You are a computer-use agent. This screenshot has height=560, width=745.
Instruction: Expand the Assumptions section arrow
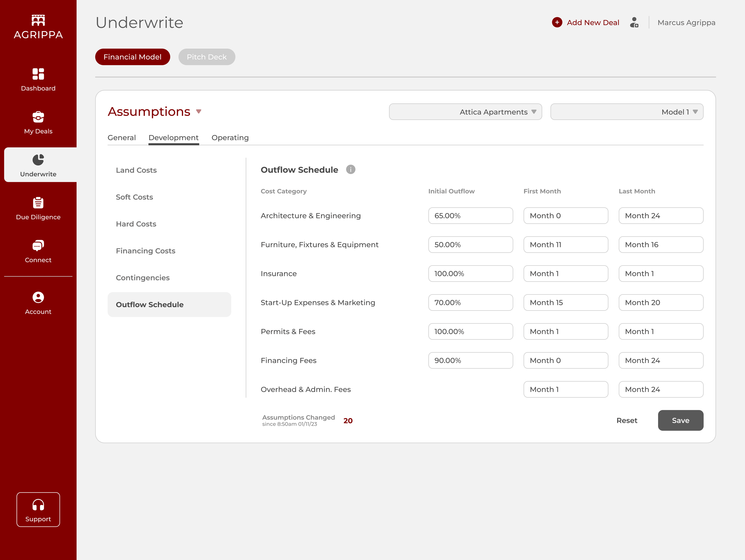click(199, 111)
